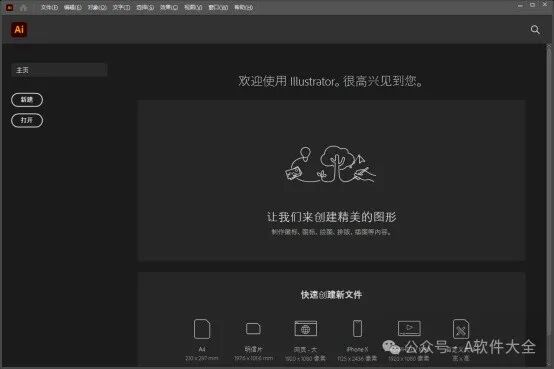Create a new A4 document preset
Image resolution: width=554 pixels, height=369 pixels.
click(x=202, y=339)
